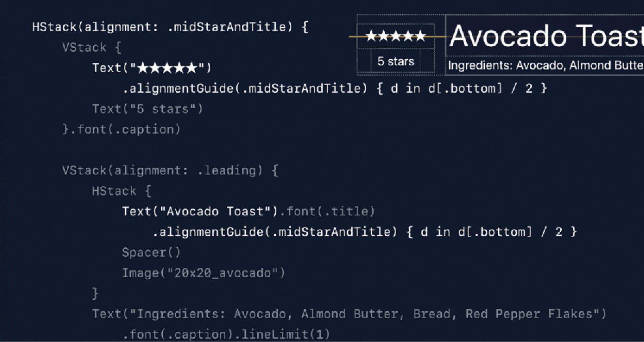Click the Spacer() code line
The image size is (644, 342).
click(151, 252)
